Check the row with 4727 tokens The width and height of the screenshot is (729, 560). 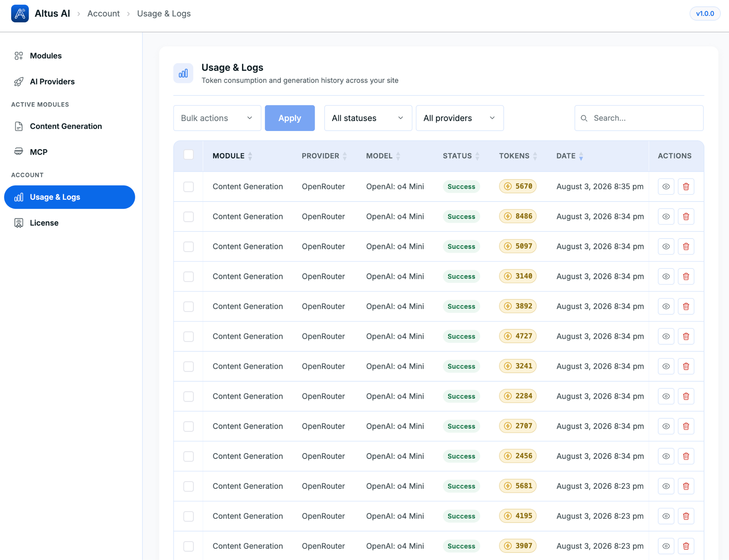pos(188,336)
